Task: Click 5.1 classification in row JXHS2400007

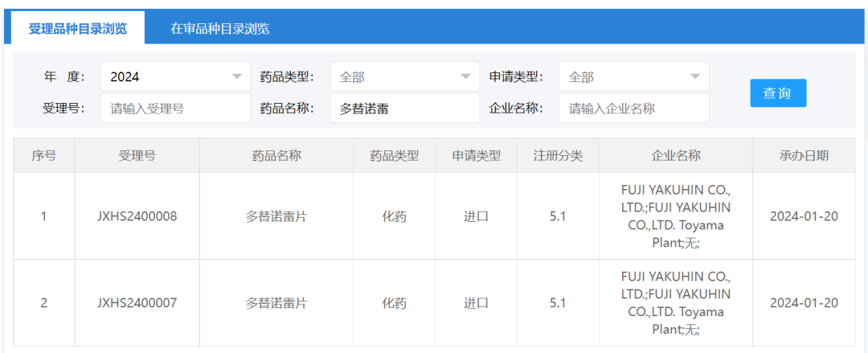Action: tap(558, 303)
